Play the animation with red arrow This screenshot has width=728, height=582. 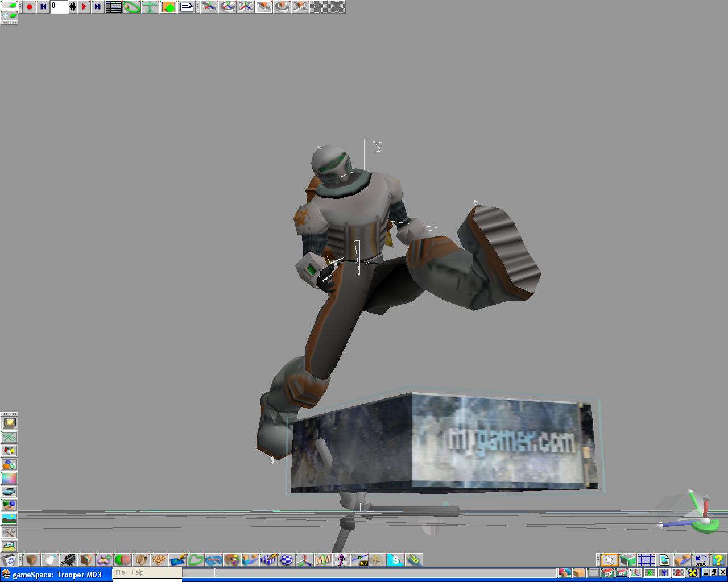(x=84, y=7)
